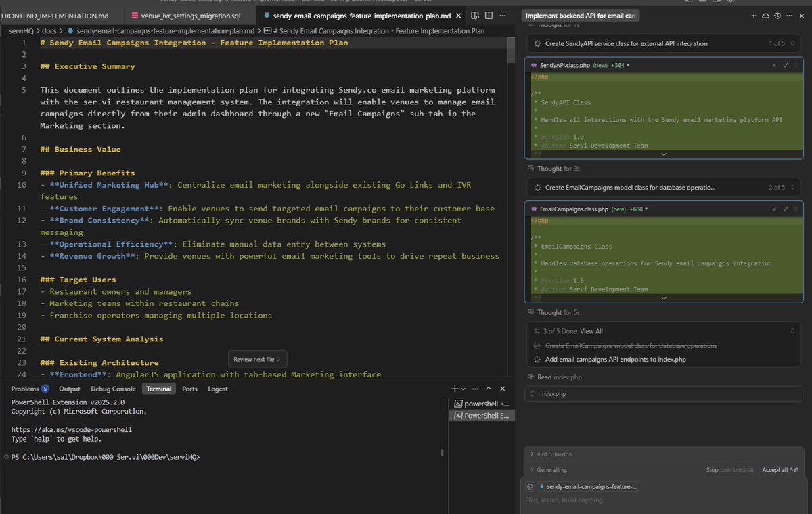Click the terminal scrollbar thumb

(x=442, y=452)
